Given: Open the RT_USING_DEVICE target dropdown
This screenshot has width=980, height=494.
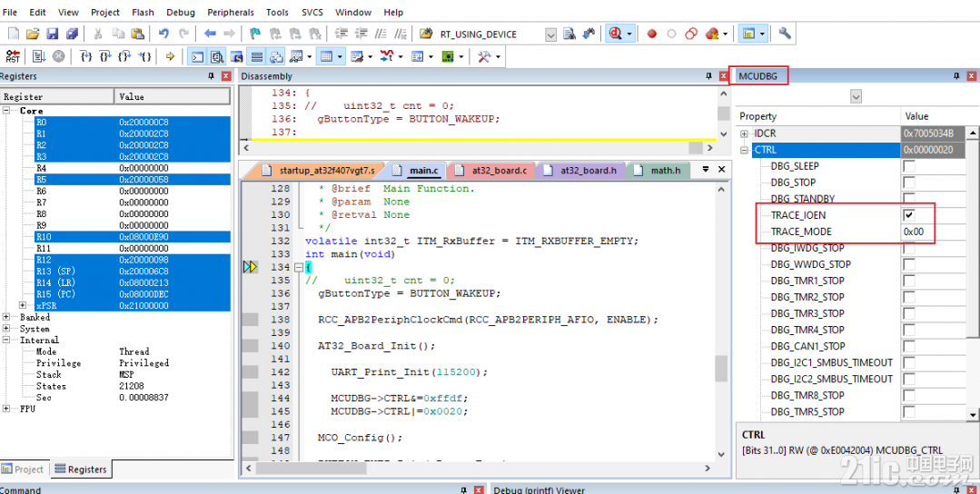Looking at the screenshot, I should click(x=550, y=35).
